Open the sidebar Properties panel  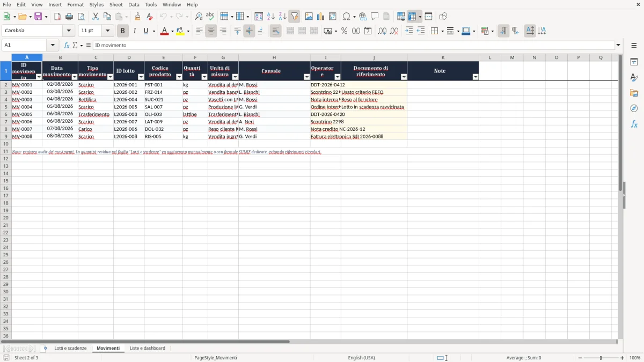(634, 62)
